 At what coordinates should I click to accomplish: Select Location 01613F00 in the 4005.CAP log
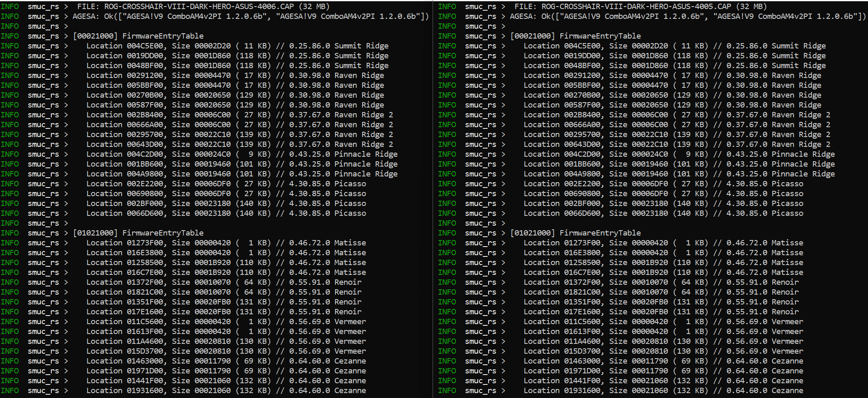pos(562,332)
